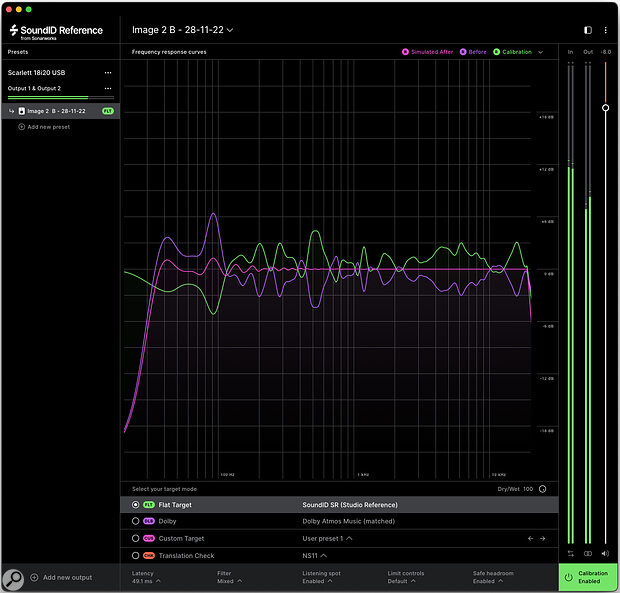Click the swap channels arrows icon
The width and height of the screenshot is (620, 593).
pos(571,553)
